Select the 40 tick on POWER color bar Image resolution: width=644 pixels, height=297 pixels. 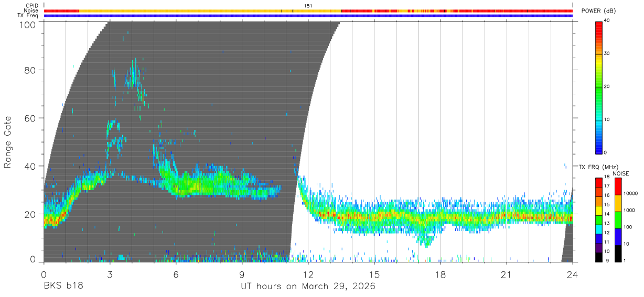click(x=608, y=21)
